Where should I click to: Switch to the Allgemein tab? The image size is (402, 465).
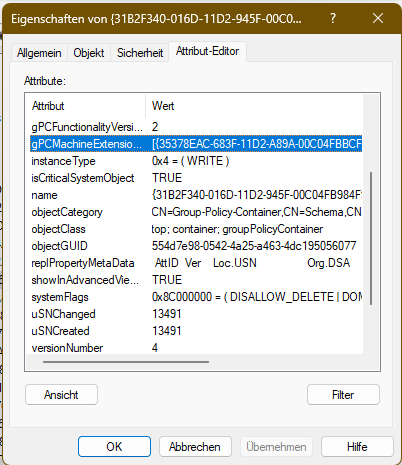39,53
